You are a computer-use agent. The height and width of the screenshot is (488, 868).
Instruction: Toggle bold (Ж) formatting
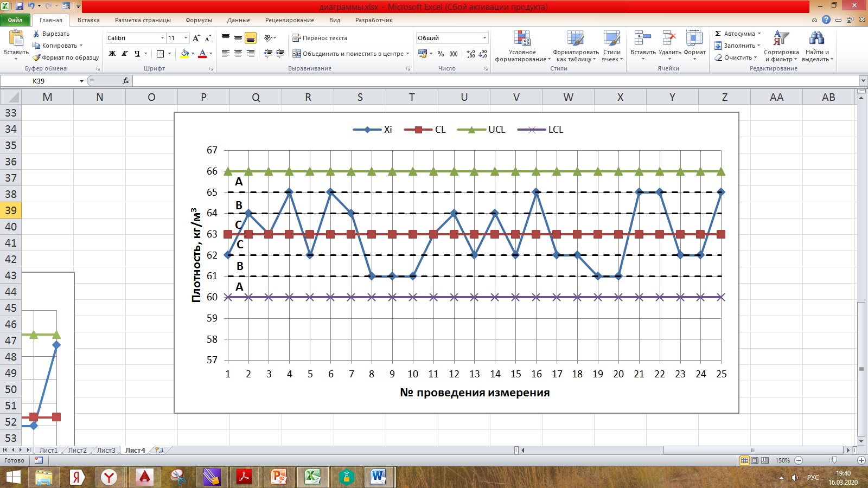point(112,54)
